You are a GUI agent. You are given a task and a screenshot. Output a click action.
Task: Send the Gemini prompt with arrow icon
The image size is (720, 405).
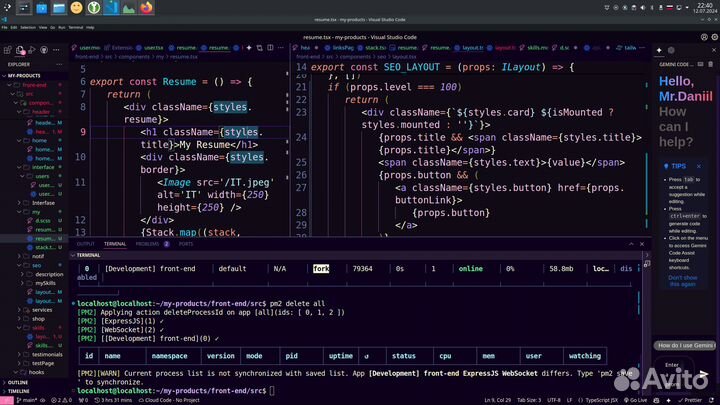pos(704,374)
